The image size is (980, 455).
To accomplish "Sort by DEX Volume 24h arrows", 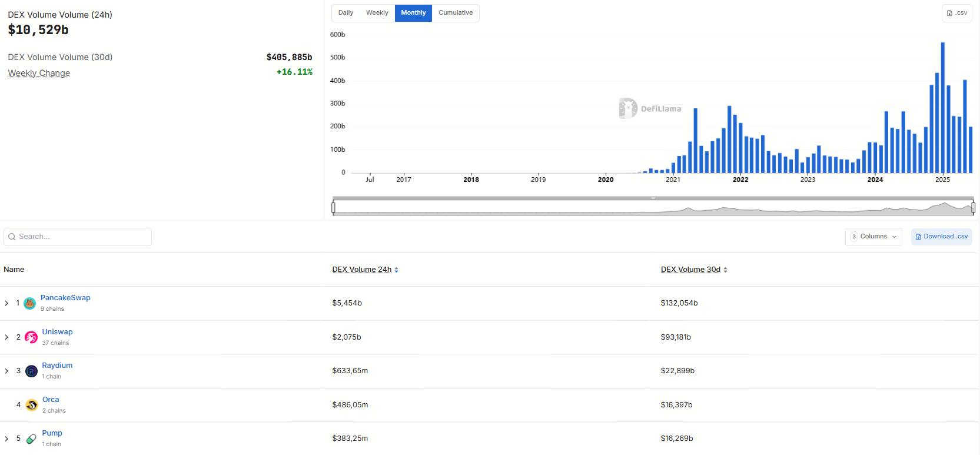I will [x=396, y=270].
